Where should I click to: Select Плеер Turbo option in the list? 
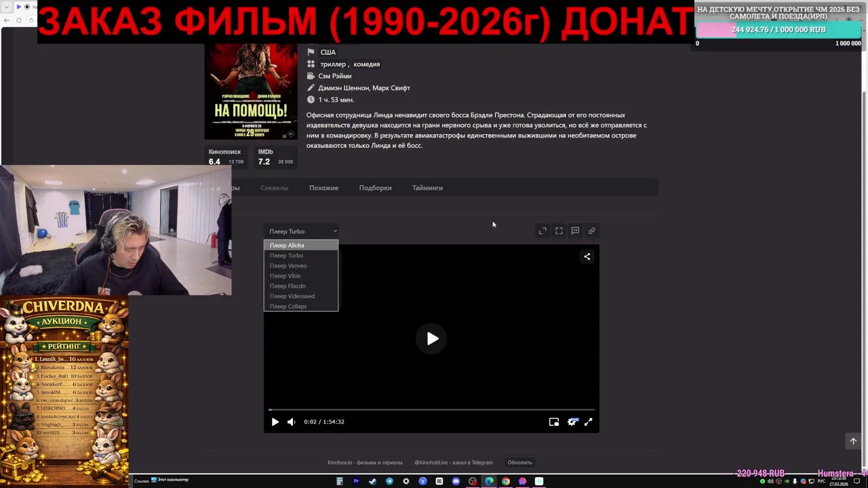[301, 256]
